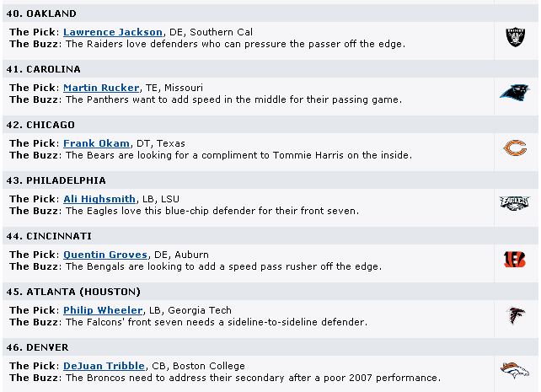Viewport: 541px width, 392px height.
Task: Click the Oakland Raiders logo
Action: tap(515, 37)
